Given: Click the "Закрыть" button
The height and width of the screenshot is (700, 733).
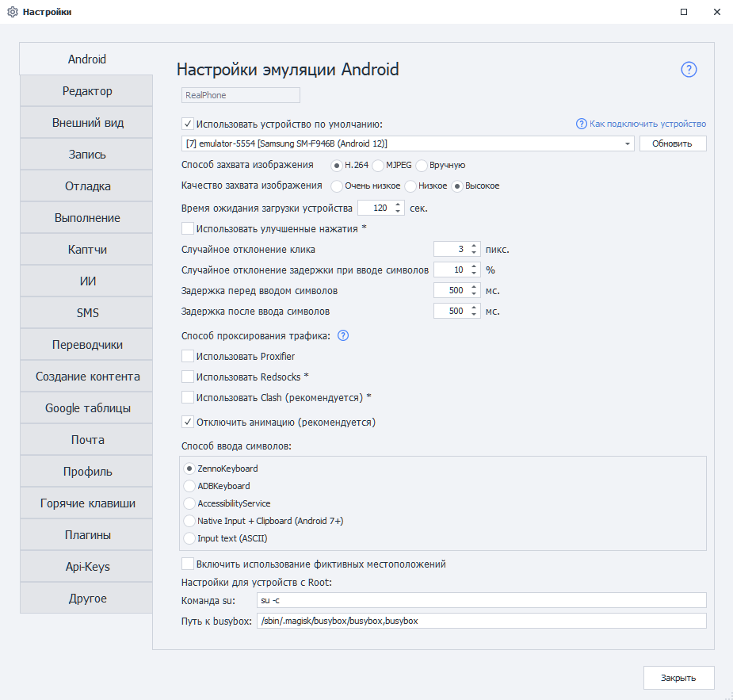Looking at the screenshot, I should [x=679, y=678].
